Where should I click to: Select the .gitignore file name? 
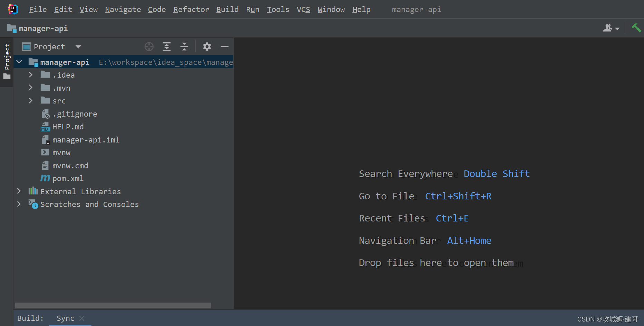coord(75,114)
